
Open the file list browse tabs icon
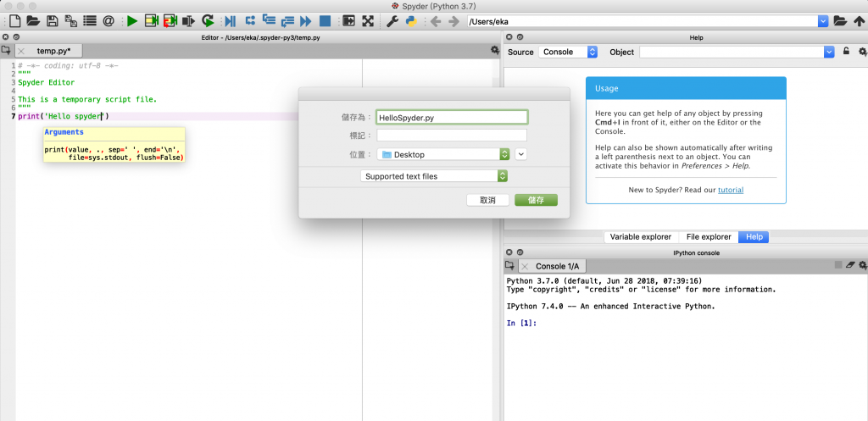(90, 21)
